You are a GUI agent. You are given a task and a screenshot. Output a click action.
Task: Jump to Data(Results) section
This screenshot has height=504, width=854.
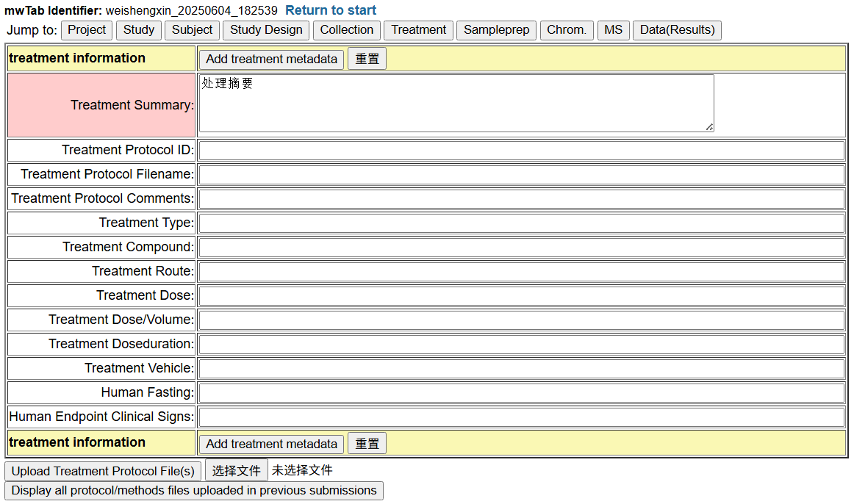tap(677, 30)
